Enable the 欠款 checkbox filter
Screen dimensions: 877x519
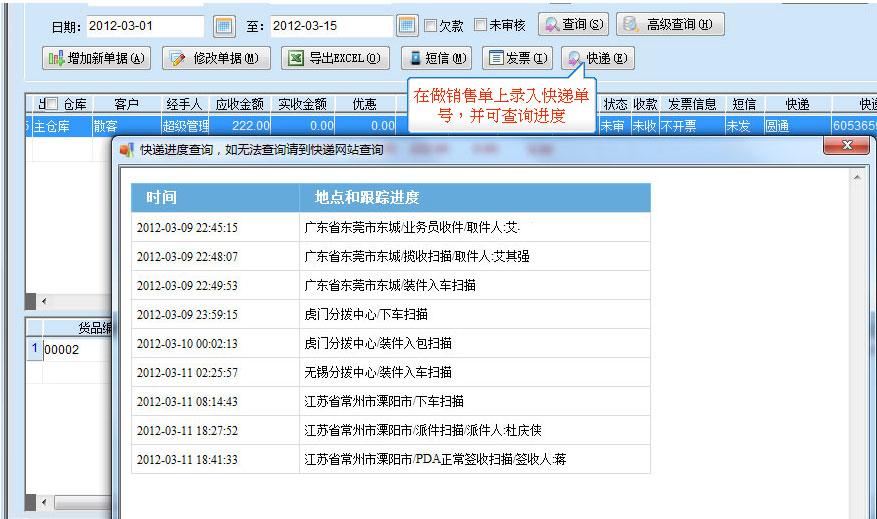pos(431,25)
